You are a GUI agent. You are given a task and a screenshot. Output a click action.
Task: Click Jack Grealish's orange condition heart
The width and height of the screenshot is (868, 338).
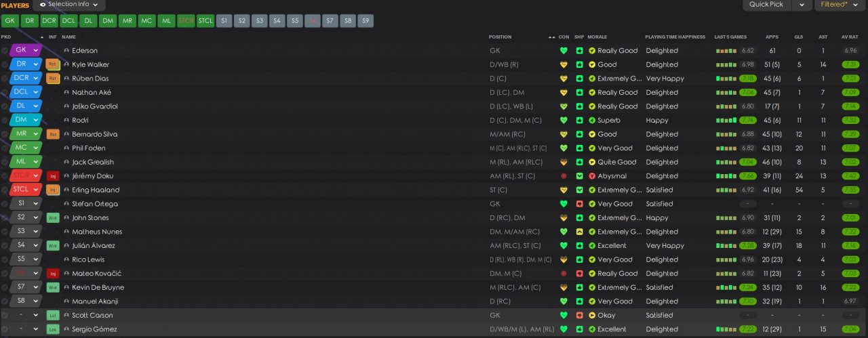tap(563, 162)
